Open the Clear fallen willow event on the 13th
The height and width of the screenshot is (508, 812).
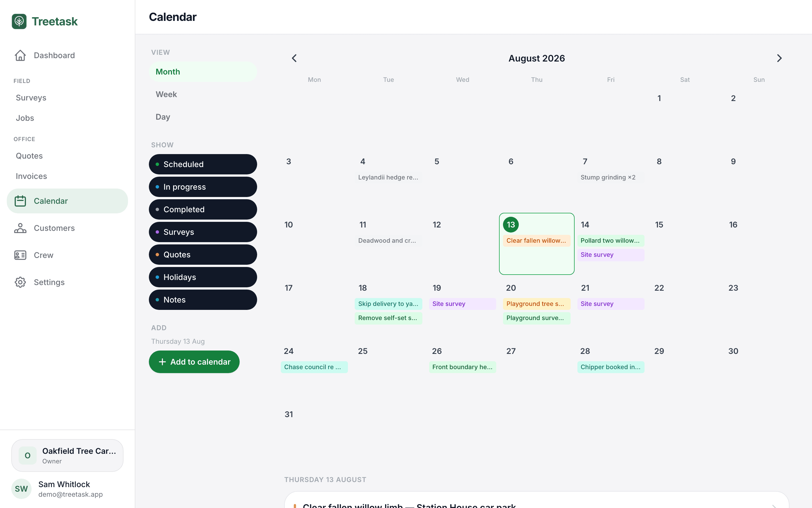click(537, 240)
